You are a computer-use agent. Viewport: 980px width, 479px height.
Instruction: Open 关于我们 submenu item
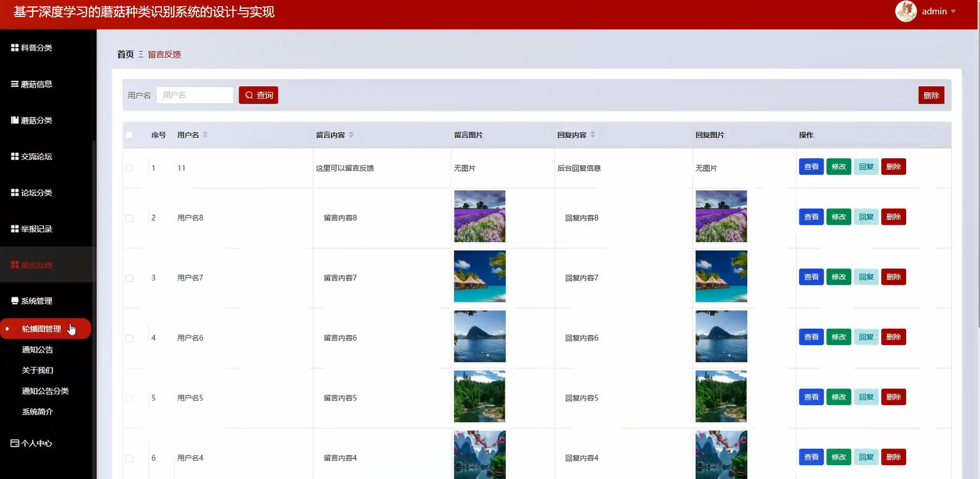[x=38, y=370]
